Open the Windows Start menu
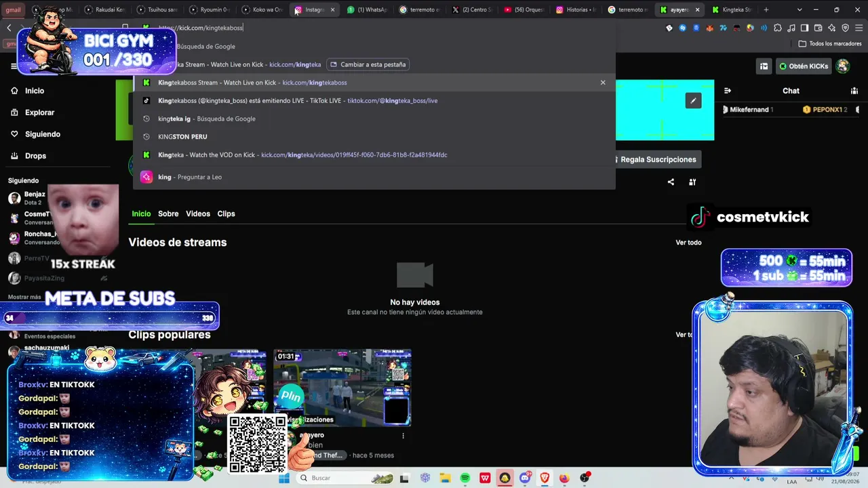Image resolution: width=868 pixels, height=488 pixels. point(284,478)
